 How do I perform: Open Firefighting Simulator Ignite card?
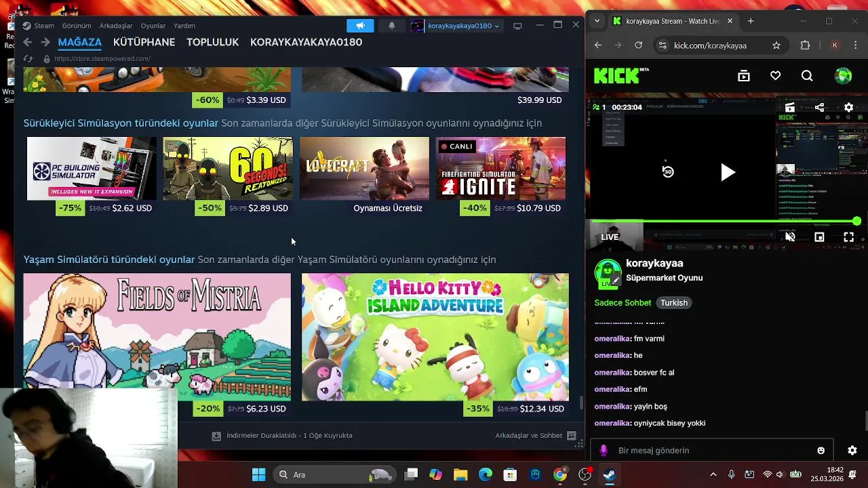(x=500, y=169)
